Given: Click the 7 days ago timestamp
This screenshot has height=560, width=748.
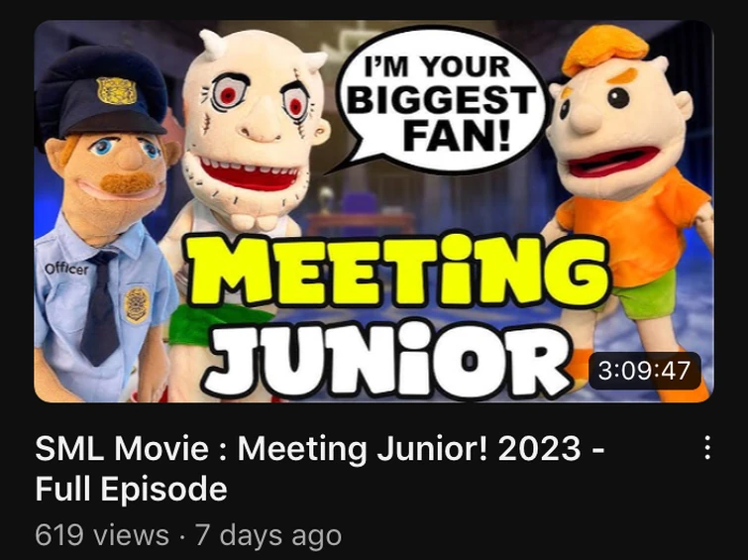Looking at the screenshot, I should click(x=268, y=534).
